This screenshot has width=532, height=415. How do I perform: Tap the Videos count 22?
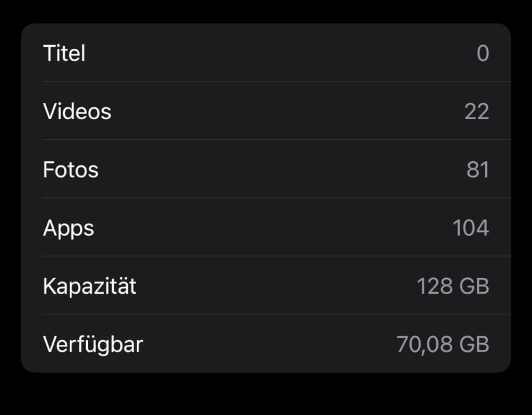pyautogui.click(x=477, y=111)
